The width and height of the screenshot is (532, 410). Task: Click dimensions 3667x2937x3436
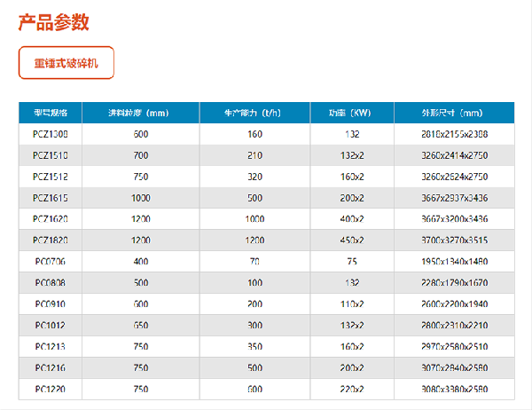pyautogui.click(x=454, y=198)
